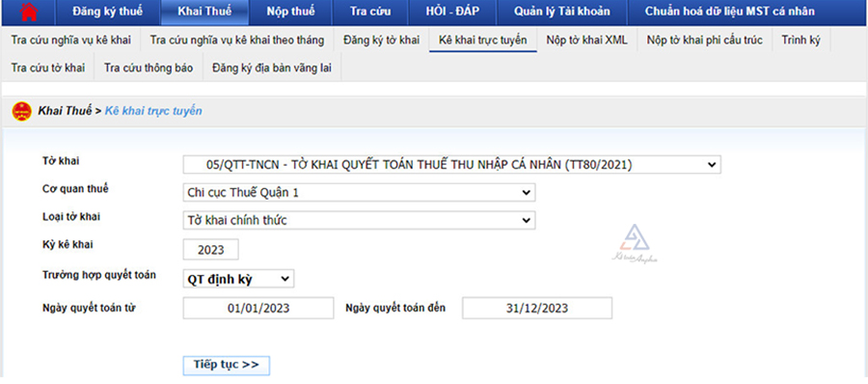Open the Nộp thuế menu

click(290, 12)
